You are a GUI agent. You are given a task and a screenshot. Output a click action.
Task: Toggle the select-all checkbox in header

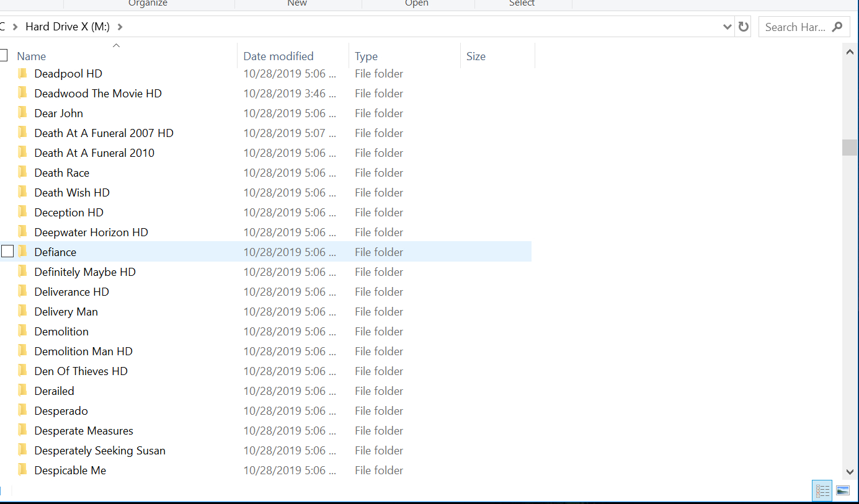(x=3, y=56)
